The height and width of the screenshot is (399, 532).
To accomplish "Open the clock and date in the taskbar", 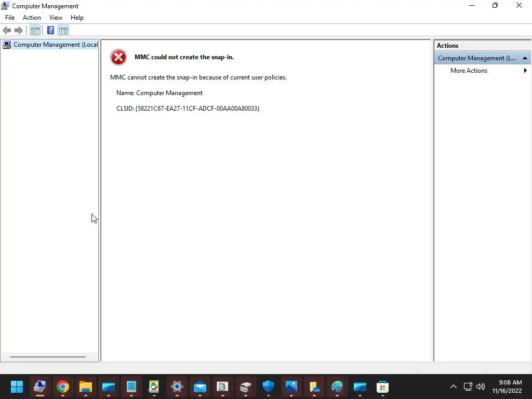I will tap(507, 387).
